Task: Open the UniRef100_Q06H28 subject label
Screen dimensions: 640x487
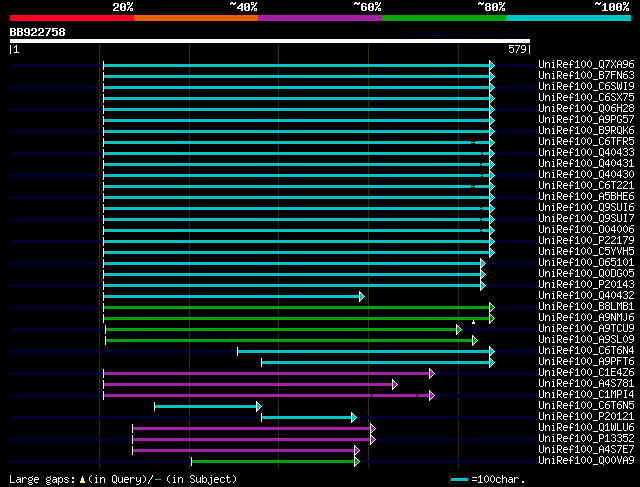Action: point(587,108)
